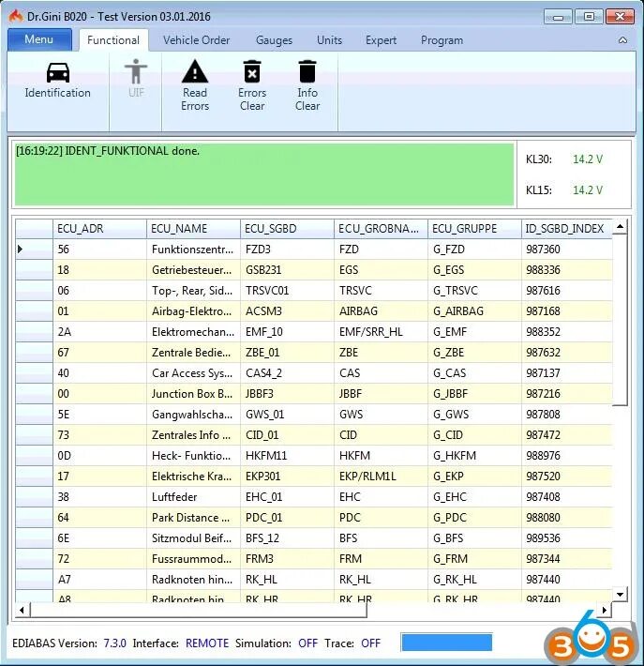
Task: Click the horizontal scrollbar thumb
Action: pos(198,611)
